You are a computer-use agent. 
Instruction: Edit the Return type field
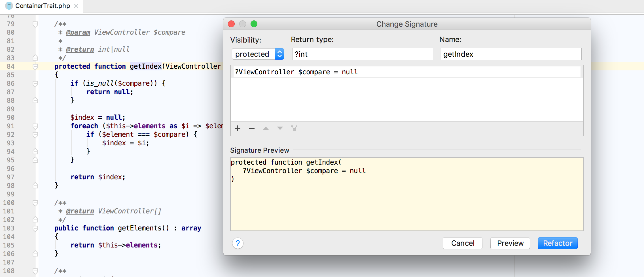[x=362, y=54]
